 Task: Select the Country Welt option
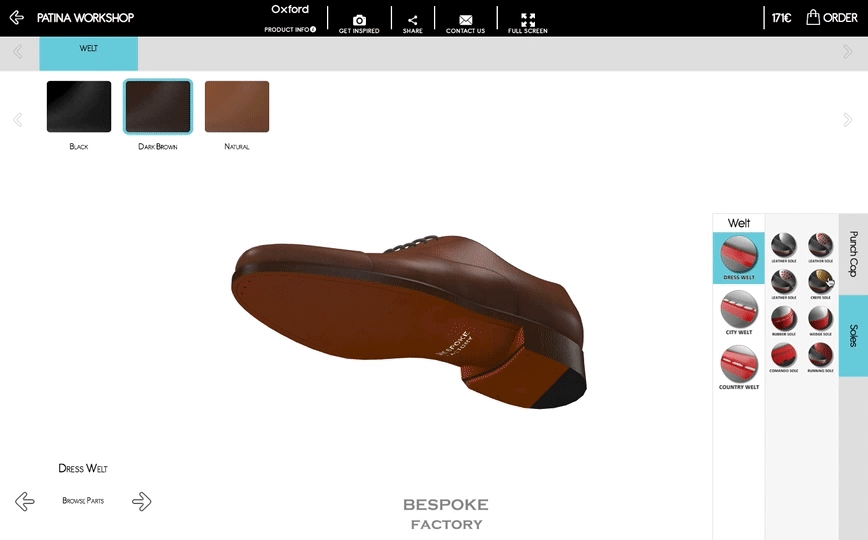tap(739, 364)
